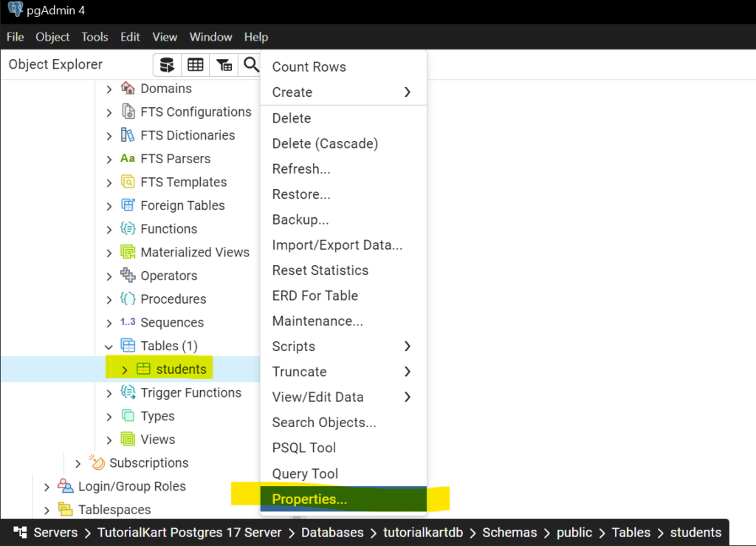Click the Procedures braces icon
The image size is (756, 546).
point(128,298)
